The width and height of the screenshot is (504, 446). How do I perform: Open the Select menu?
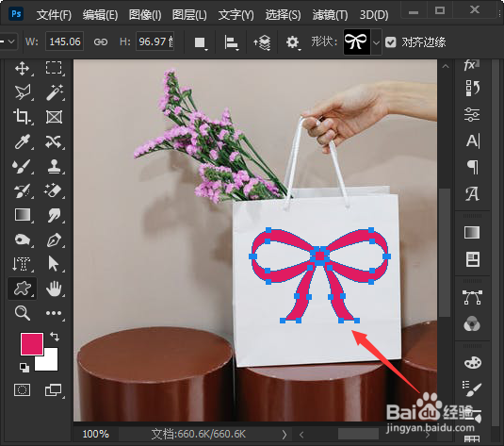283,15
